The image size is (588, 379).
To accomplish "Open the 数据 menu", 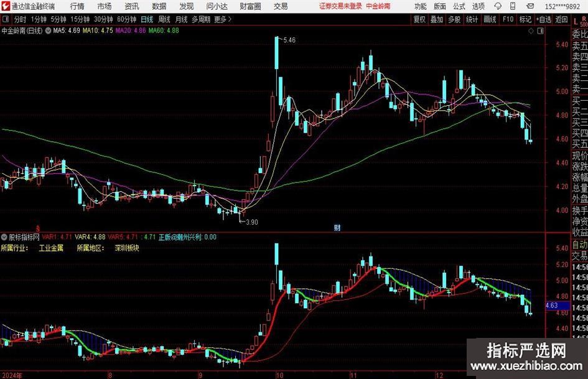I will (x=159, y=6).
